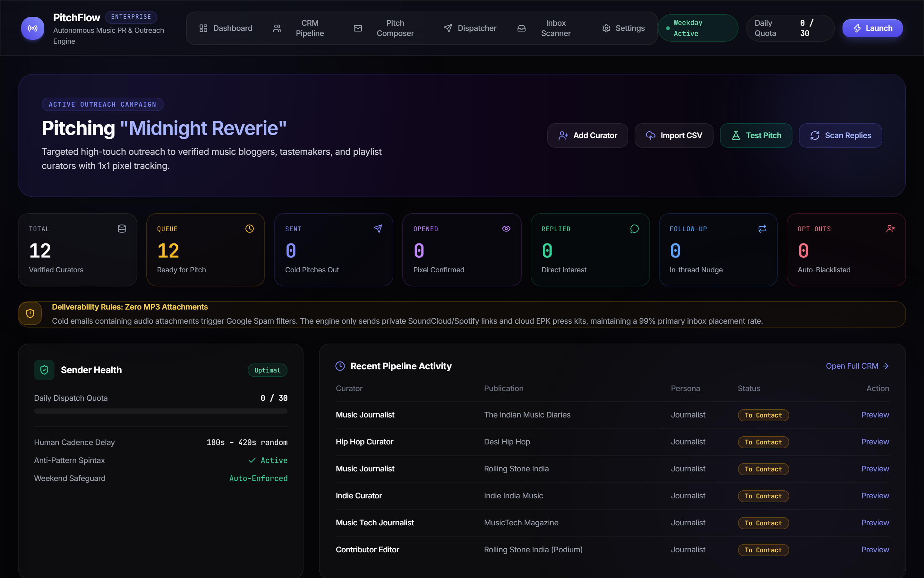The image size is (924, 578).
Task: Click the Scan Replies button
Action: point(840,135)
